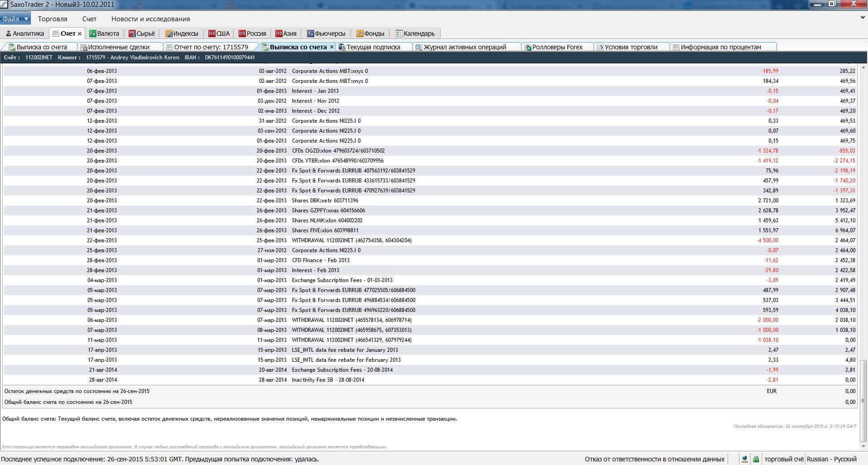868x465 pixels.
Task: Open the Торговля menu
Action: tap(53, 19)
